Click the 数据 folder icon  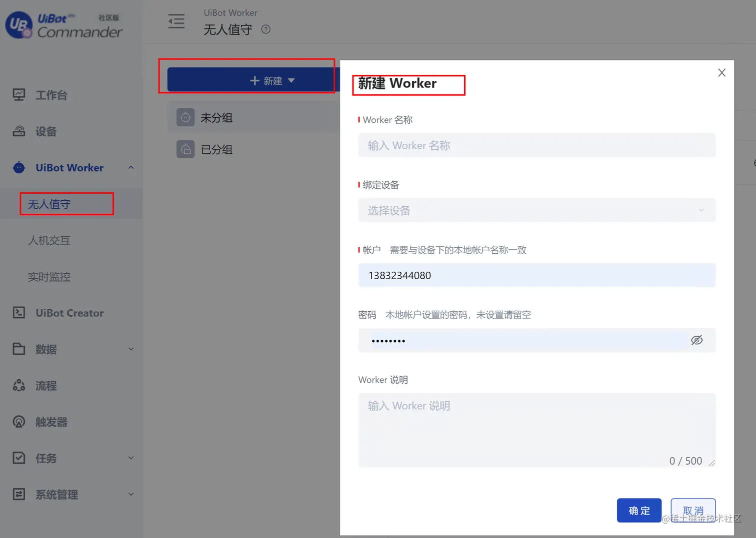(19, 349)
